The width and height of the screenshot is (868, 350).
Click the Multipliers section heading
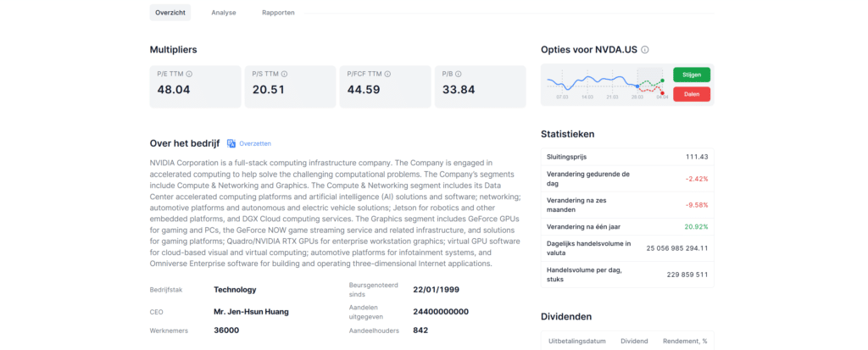coord(173,50)
